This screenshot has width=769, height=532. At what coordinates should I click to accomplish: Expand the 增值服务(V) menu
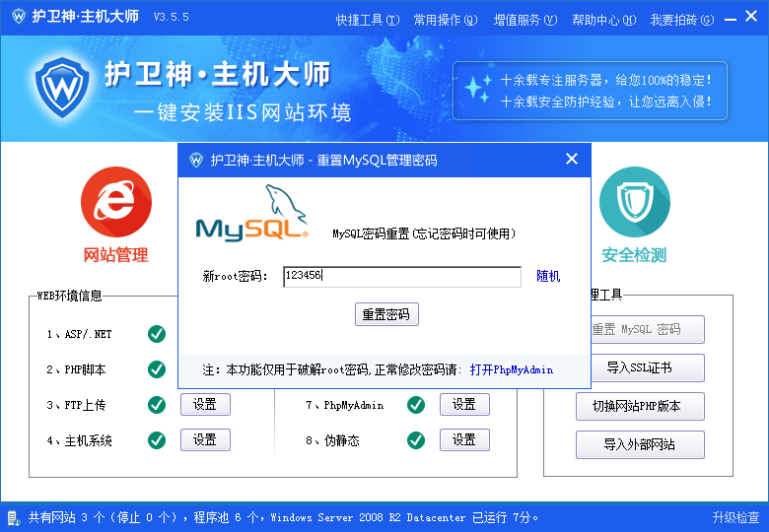(524, 19)
